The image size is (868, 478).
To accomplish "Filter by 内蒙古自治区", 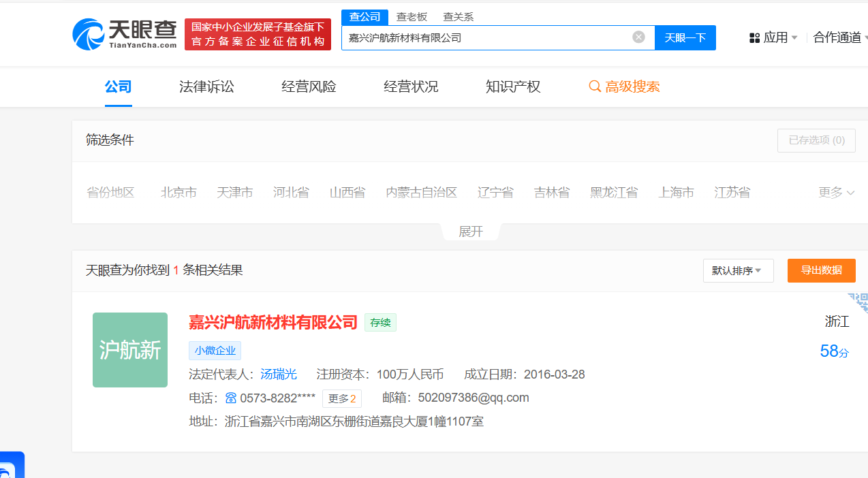I will tap(421, 193).
